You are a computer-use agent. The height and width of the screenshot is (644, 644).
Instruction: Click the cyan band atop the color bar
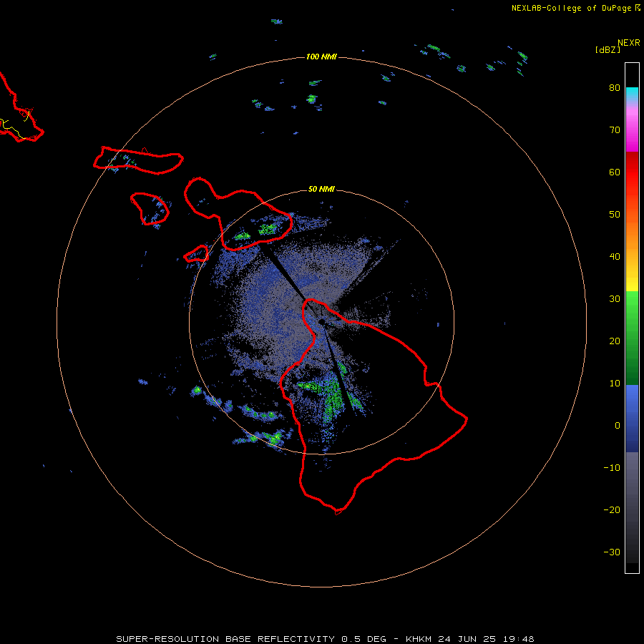[x=632, y=94]
